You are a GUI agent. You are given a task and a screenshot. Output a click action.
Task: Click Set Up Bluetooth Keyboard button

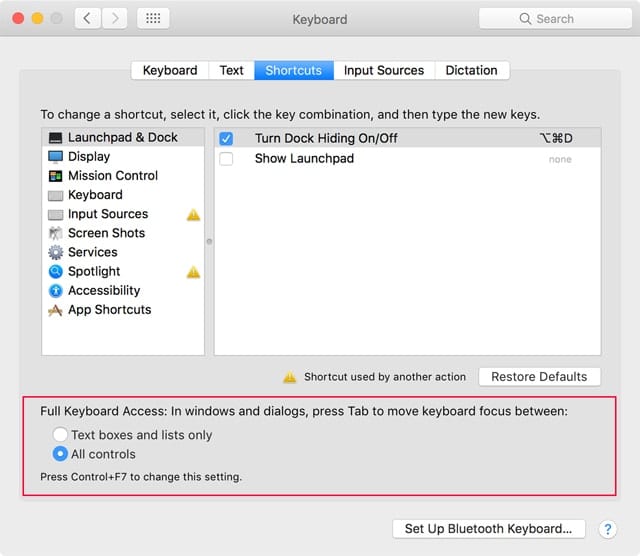pos(488,529)
